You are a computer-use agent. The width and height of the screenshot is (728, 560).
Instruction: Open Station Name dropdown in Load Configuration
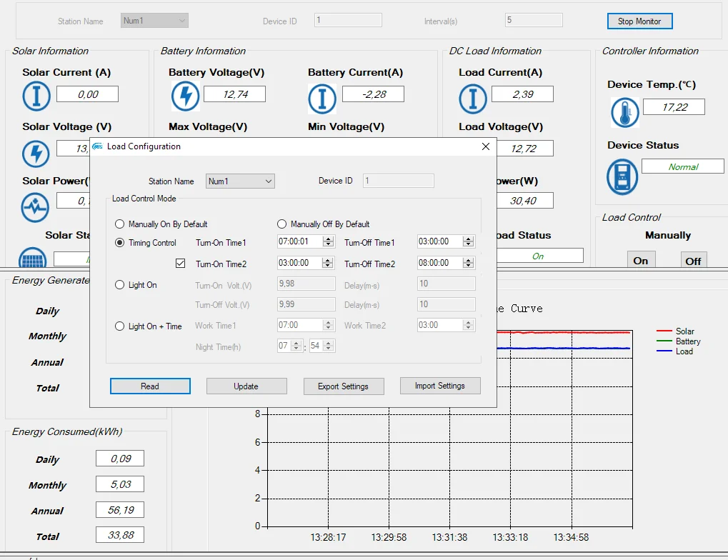pyautogui.click(x=269, y=181)
